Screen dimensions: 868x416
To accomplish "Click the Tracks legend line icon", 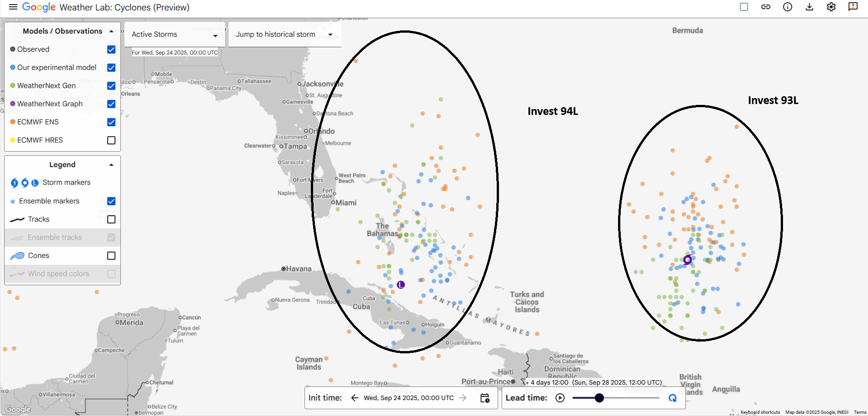I will (17, 219).
